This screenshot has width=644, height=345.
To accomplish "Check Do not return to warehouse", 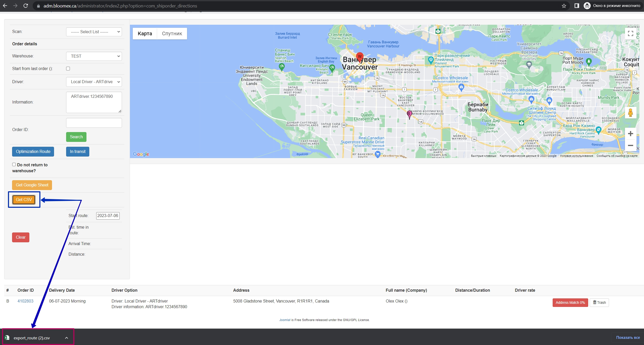I will point(14,165).
